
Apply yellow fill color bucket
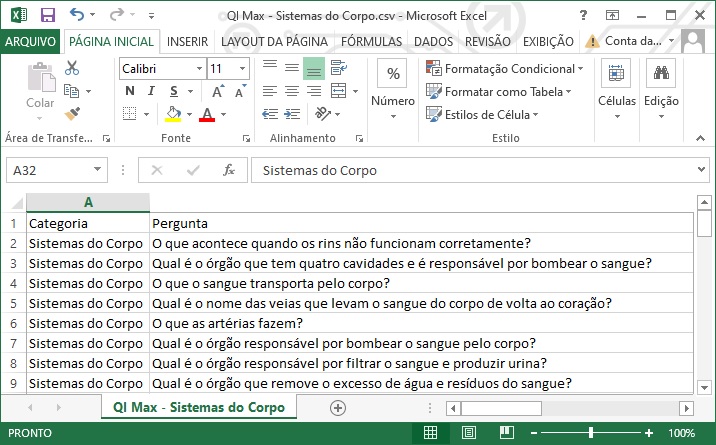tap(173, 114)
